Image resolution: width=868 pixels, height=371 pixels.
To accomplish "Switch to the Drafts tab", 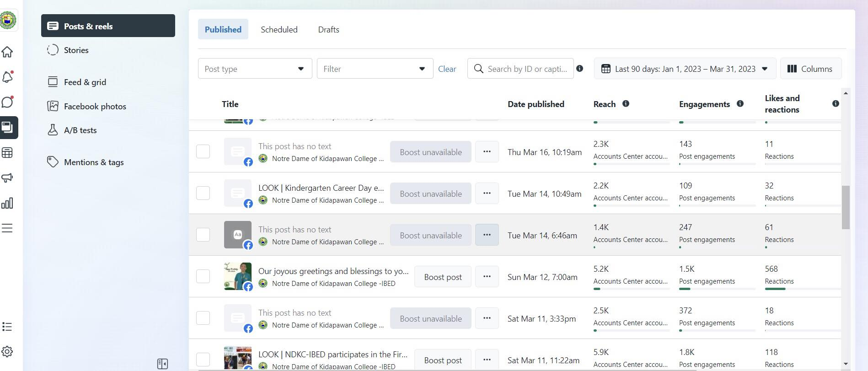I will point(328,29).
